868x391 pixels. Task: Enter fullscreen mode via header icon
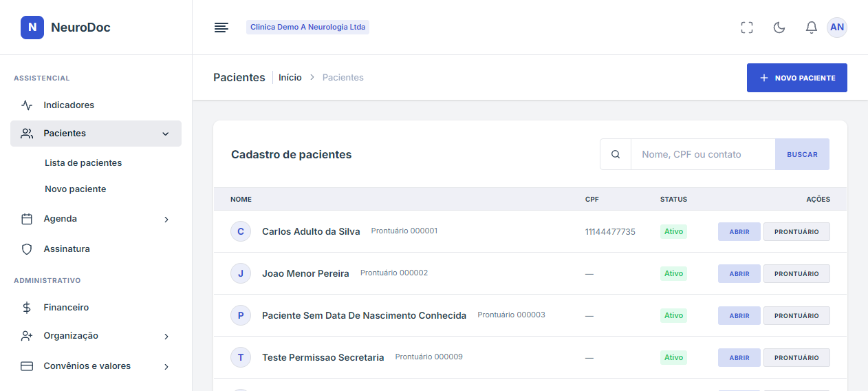point(747,28)
